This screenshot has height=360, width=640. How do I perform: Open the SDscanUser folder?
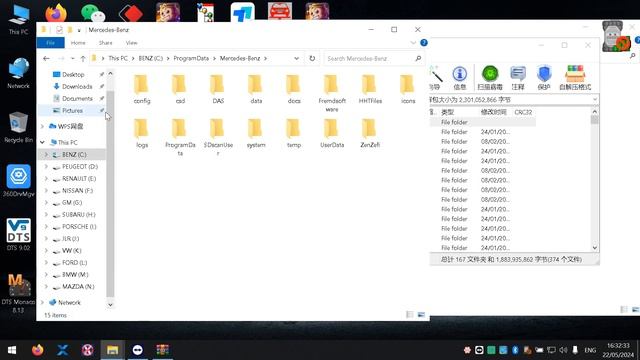pos(218,137)
